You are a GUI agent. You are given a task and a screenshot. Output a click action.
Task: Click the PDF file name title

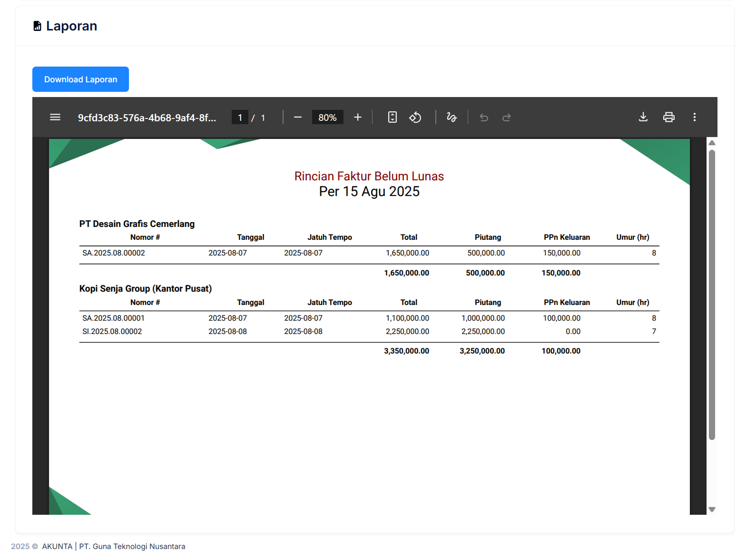click(x=147, y=118)
